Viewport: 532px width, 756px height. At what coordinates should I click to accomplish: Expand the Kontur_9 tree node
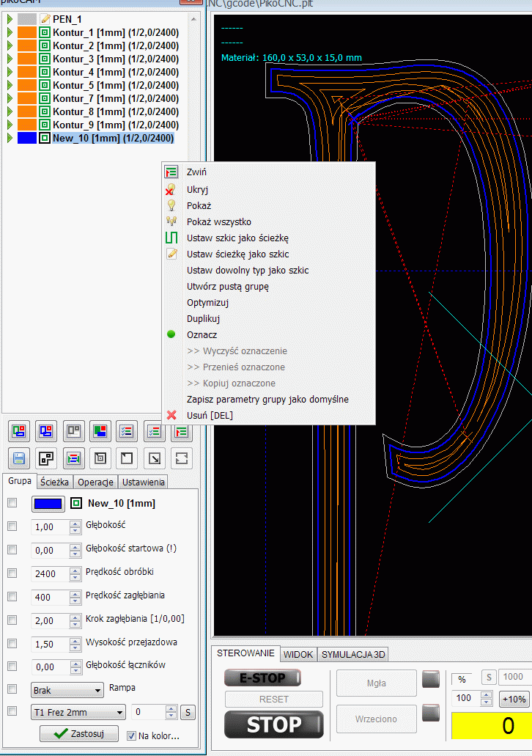pyautogui.click(x=10, y=125)
